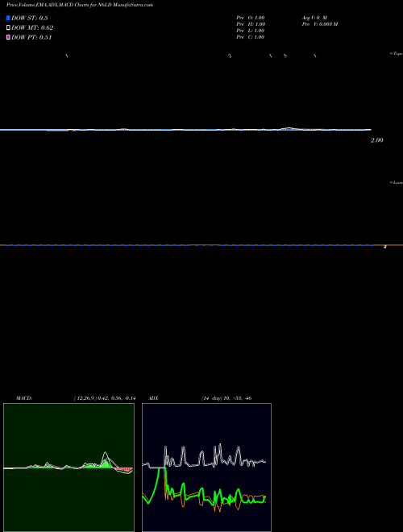Screen dimensions: 403x532
Task: Click the magenta DOW PT legend swatch
Action: [8, 37]
